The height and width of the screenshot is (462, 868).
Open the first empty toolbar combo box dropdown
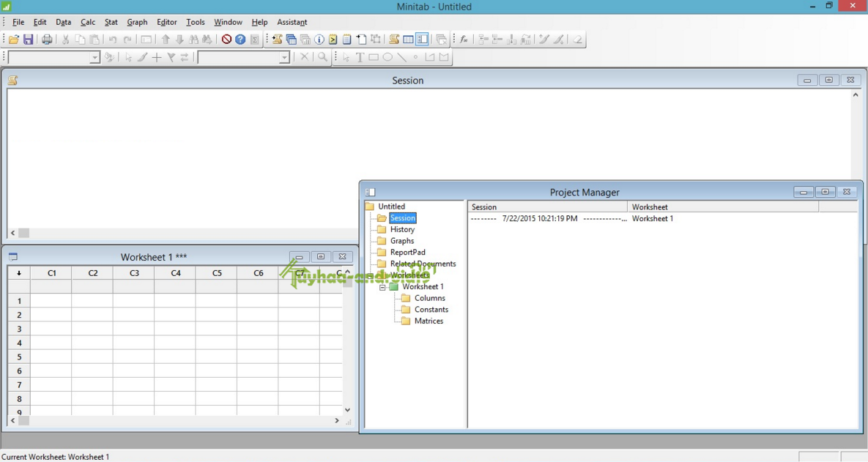point(94,58)
